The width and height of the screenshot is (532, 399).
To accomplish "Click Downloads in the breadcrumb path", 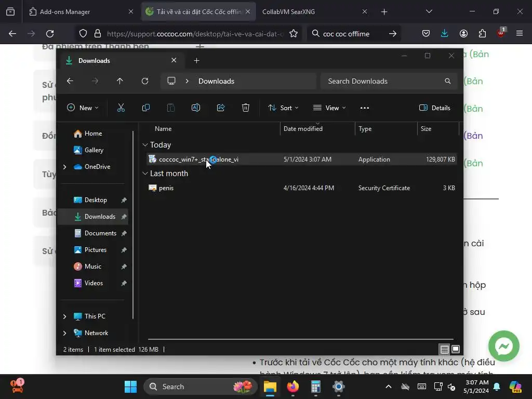I will [x=217, y=81].
